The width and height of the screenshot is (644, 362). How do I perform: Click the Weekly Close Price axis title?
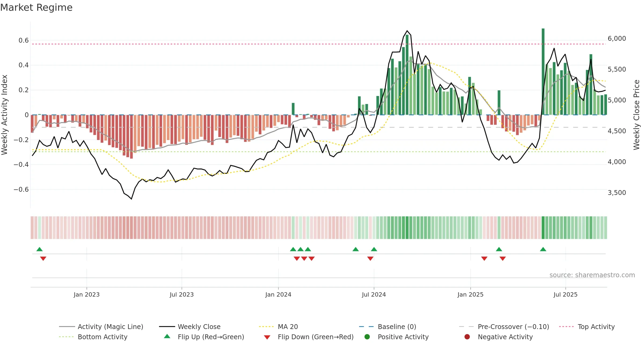(x=636, y=115)
